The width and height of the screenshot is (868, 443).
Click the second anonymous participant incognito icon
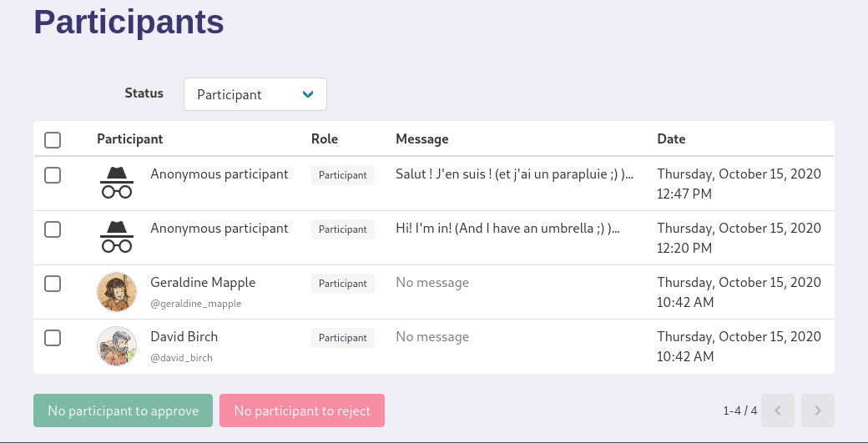[x=117, y=237]
